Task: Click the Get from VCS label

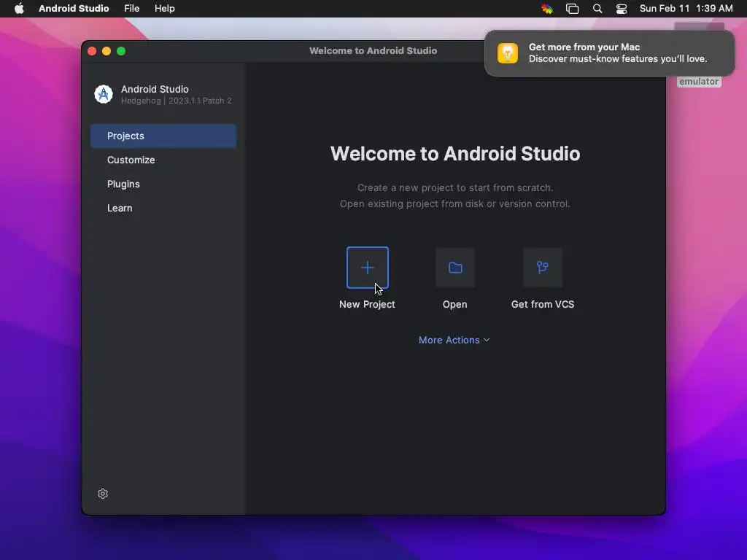Action: 543,304
